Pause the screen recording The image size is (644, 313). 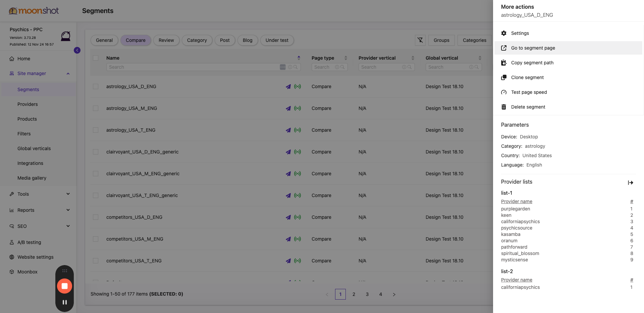click(x=65, y=302)
